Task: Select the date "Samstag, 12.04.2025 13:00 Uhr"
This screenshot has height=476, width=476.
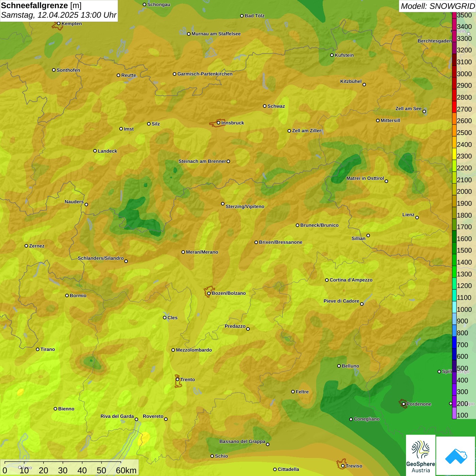Action: pyautogui.click(x=59, y=15)
